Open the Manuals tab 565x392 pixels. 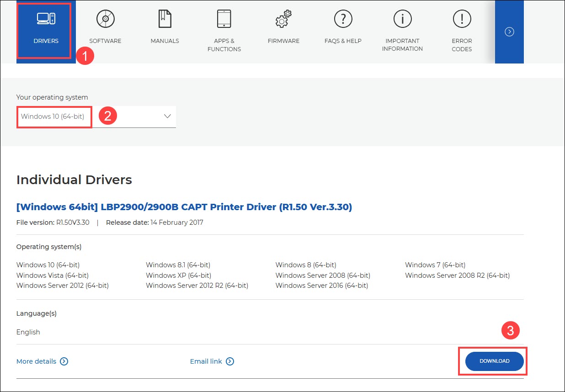coord(165,32)
